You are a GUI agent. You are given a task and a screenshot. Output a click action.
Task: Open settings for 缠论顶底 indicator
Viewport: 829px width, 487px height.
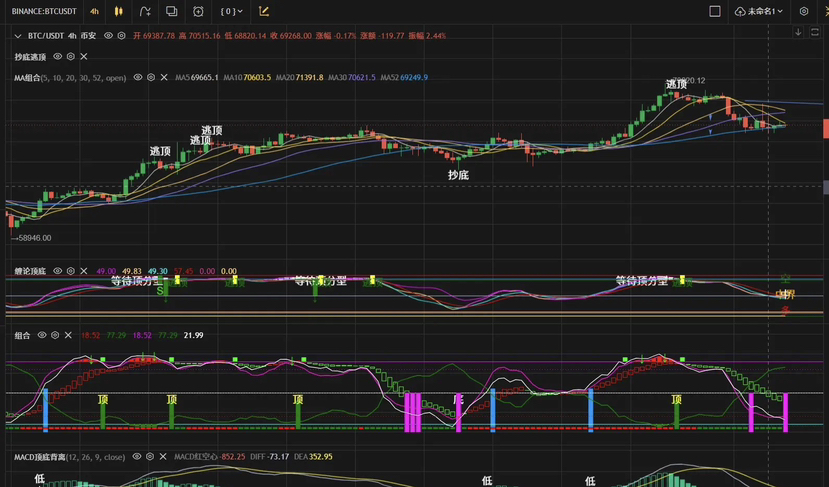point(71,271)
